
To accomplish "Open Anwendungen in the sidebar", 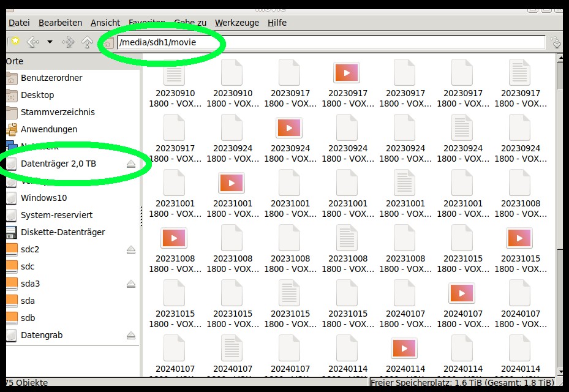I will [x=72, y=129].
